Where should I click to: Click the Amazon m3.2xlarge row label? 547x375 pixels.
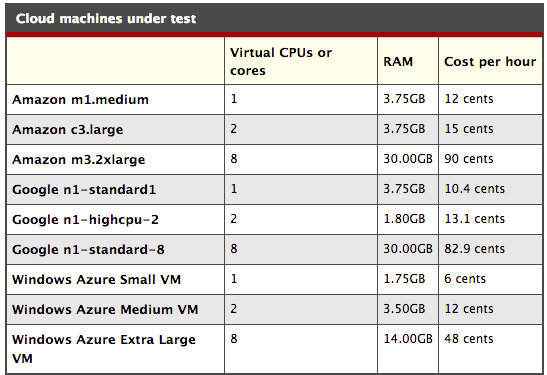pos(79,160)
